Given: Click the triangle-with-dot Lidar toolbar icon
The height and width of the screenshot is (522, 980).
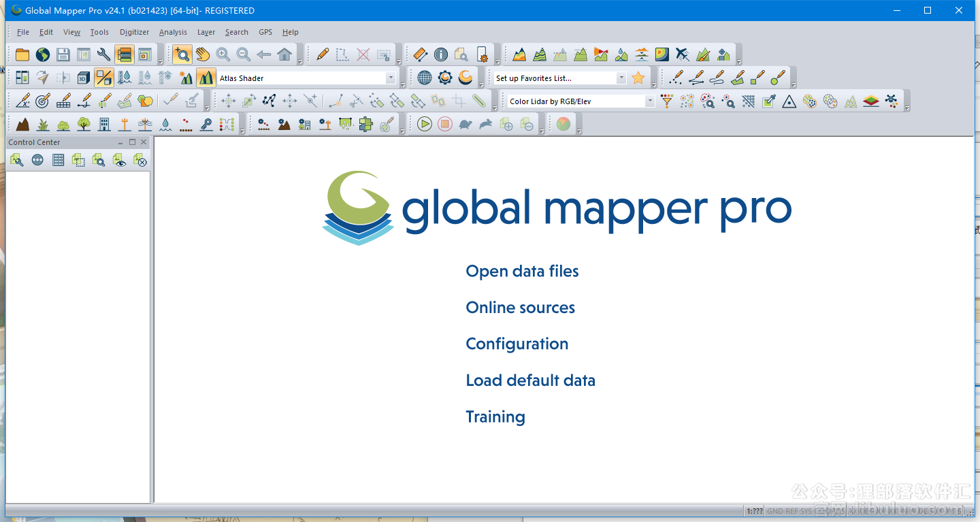Looking at the screenshot, I should [x=789, y=101].
